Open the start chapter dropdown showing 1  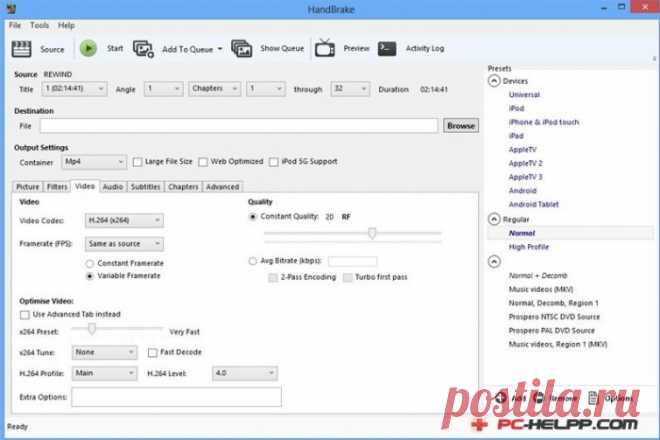(x=266, y=89)
